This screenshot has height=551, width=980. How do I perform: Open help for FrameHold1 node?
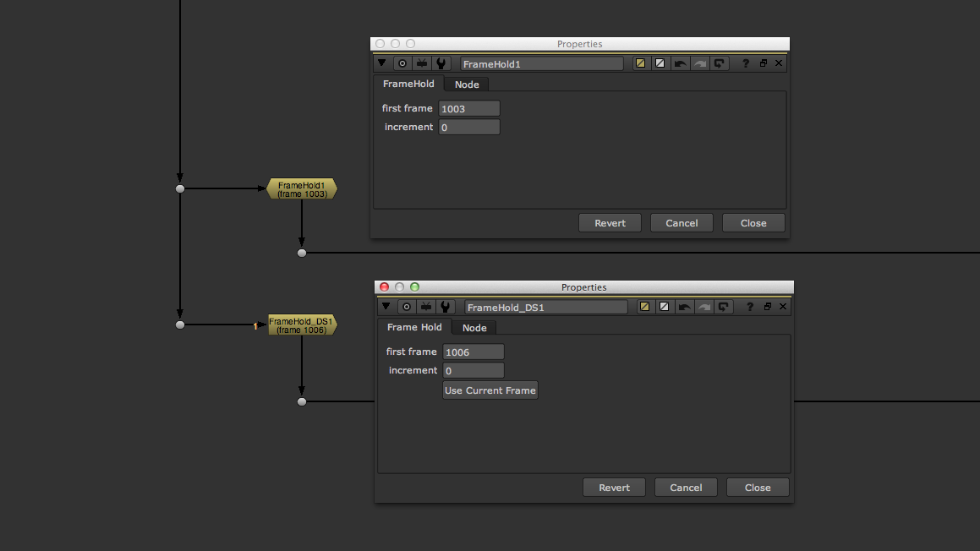tap(746, 63)
